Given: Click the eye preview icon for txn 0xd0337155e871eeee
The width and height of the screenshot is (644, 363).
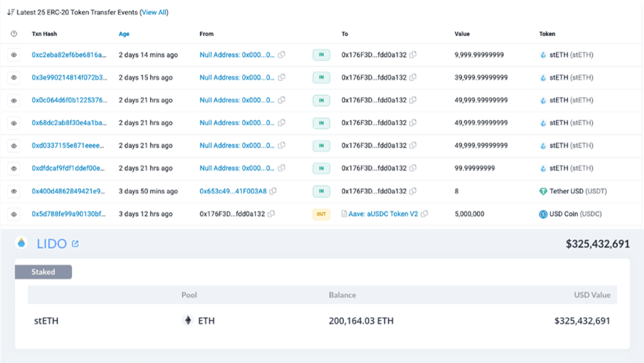Looking at the screenshot, I should point(14,146).
